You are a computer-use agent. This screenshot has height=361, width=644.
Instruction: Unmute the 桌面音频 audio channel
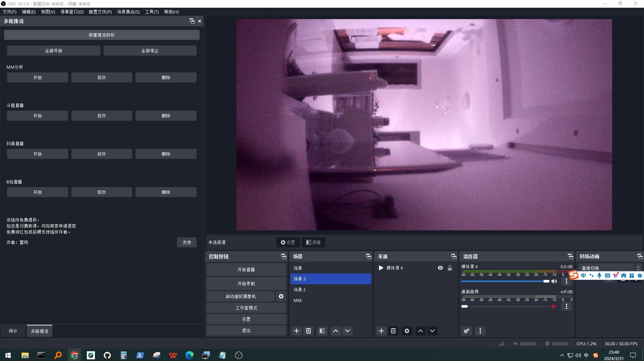[554, 306]
